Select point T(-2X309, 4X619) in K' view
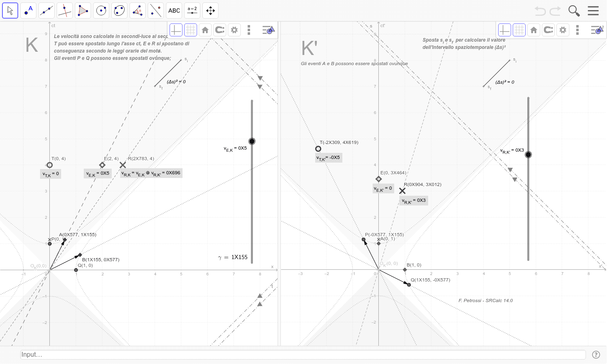The image size is (607, 364). (318, 149)
